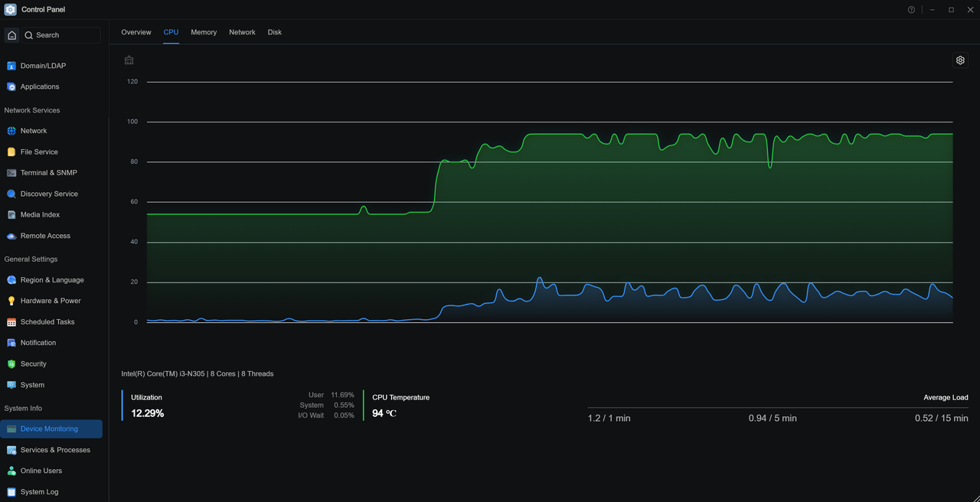Click the I/O Wait 0.05% value
980x502 pixels.
pos(344,416)
